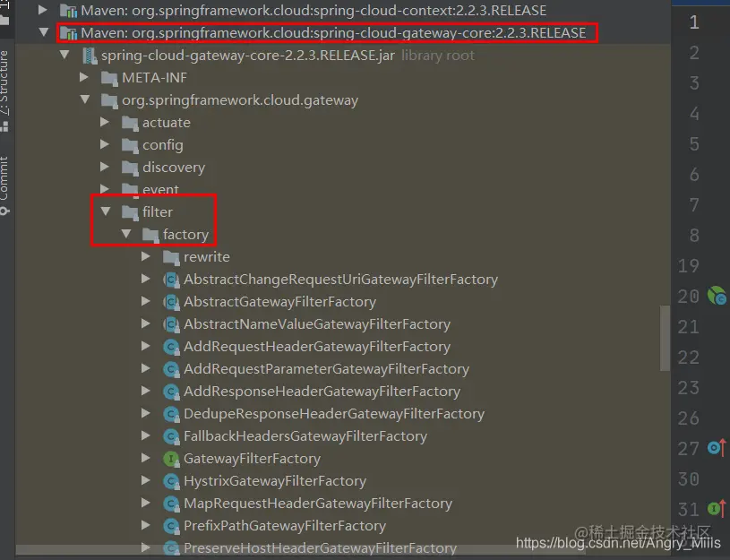Open the Structure tool window tab
This screenshot has width=730, height=560.
[4, 90]
